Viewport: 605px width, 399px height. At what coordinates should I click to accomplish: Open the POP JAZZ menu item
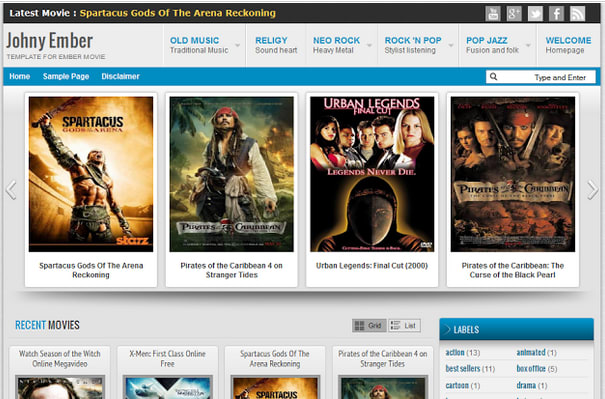coord(492,45)
